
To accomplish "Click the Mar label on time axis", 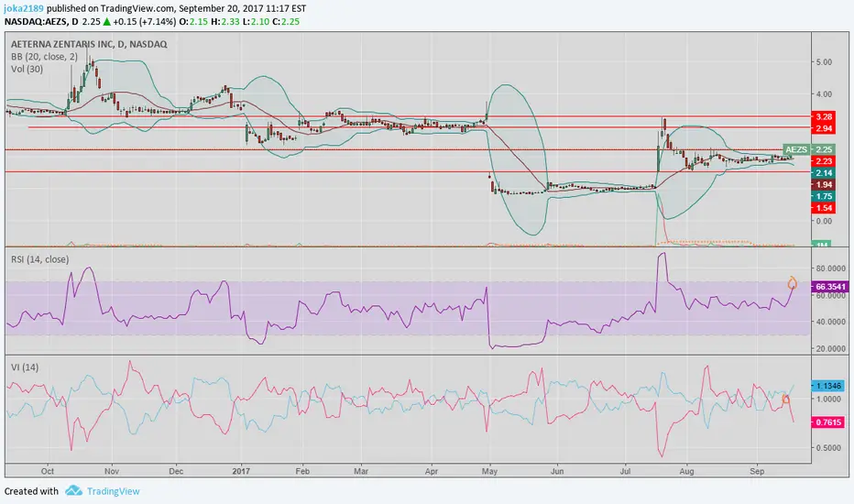I will pos(361,471).
